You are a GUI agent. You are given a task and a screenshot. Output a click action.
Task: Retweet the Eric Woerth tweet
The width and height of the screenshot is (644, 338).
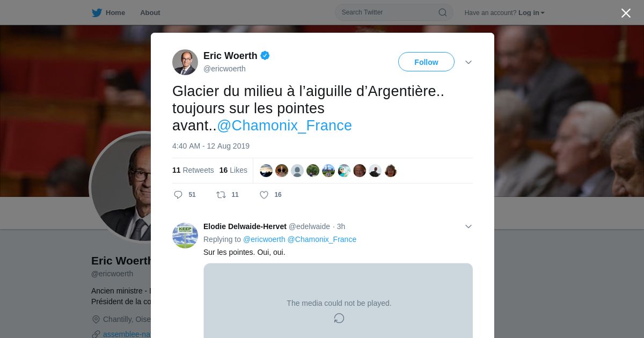tap(221, 195)
